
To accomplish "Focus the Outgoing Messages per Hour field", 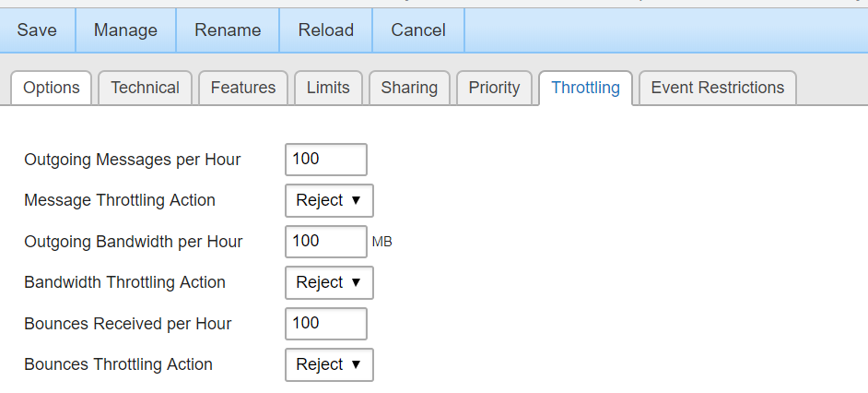I will pyautogui.click(x=326, y=160).
